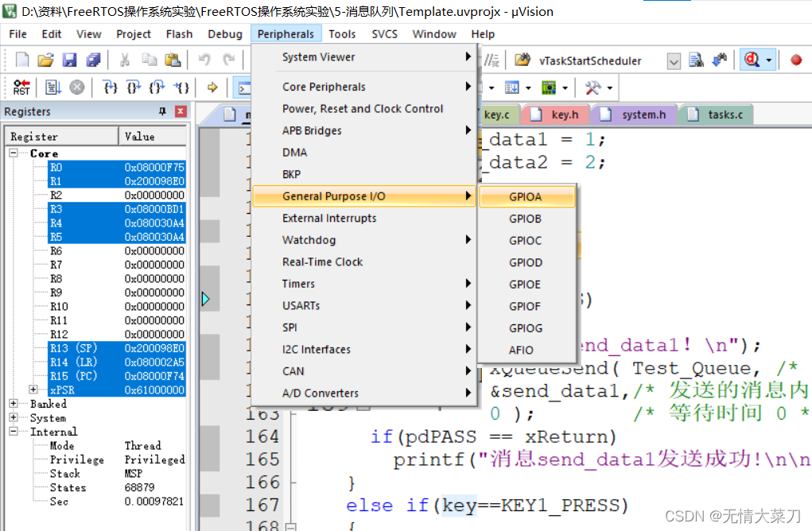Open the System Viewer submenu
The height and width of the screenshot is (531, 812).
[x=363, y=57]
